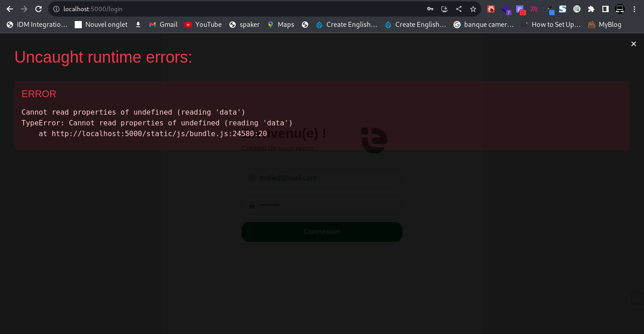The height and width of the screenshot is (334, 644).
Task: Open the YouTube bookmark
Action: point(203,25)
